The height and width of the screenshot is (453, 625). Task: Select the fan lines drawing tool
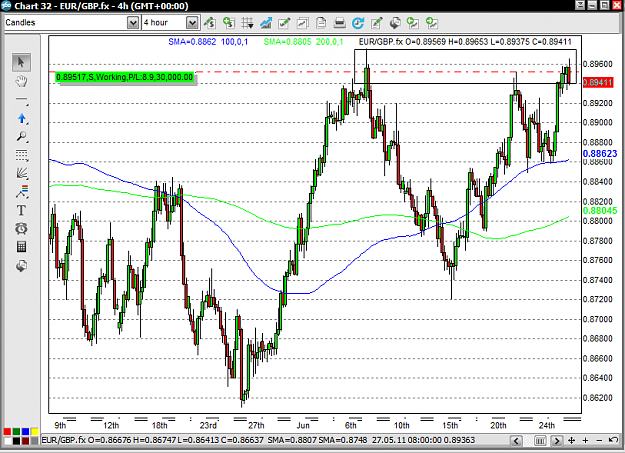22,173
